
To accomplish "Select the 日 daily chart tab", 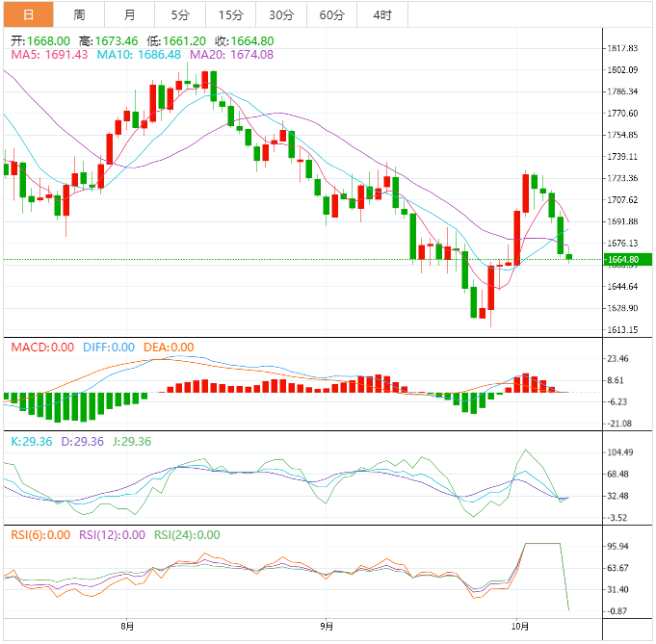I will point(27,14).
